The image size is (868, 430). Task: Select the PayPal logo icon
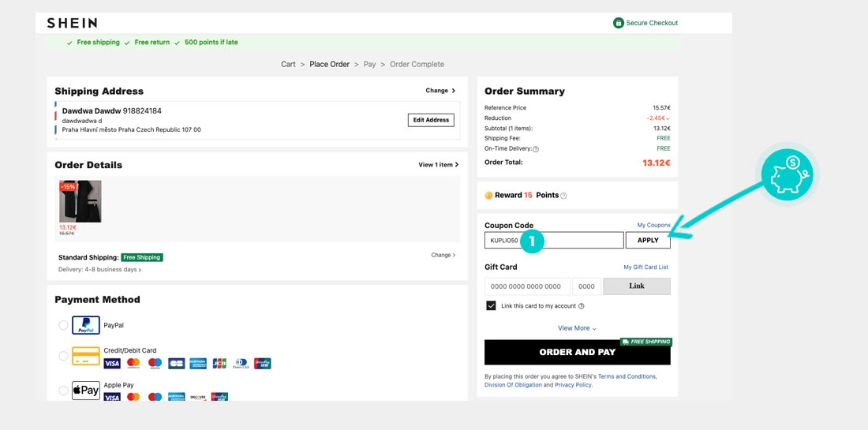86,325
